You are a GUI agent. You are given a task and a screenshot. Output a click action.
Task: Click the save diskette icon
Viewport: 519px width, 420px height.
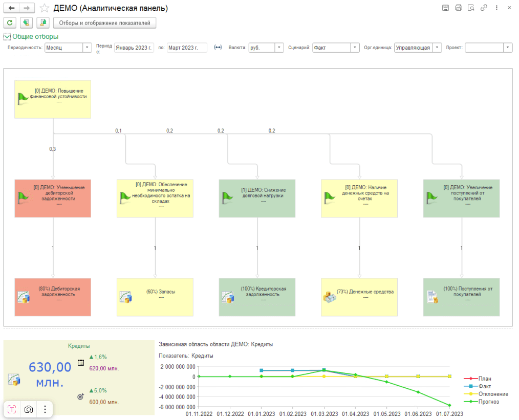pyautogui.click(x=445, y=8)
